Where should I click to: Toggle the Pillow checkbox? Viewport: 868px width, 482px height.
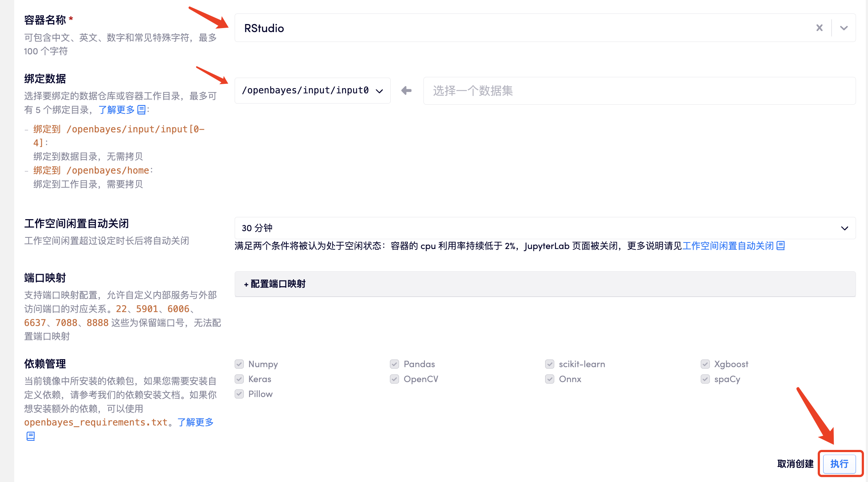[239, 394]
